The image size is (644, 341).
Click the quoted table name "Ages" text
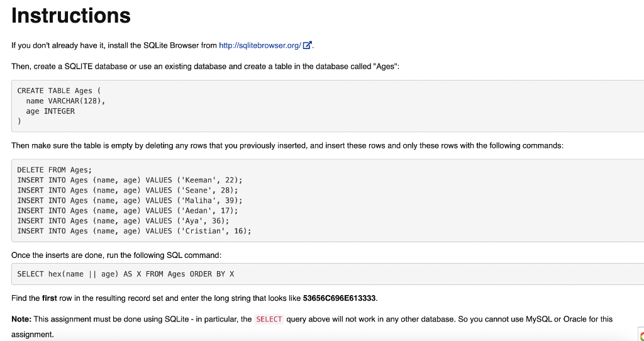click(x=386, y=66)
